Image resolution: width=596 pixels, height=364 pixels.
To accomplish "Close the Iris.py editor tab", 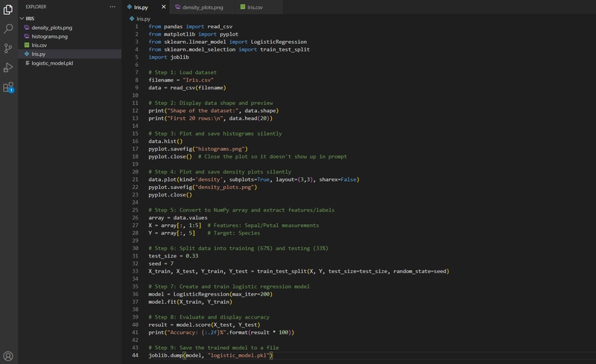I will 163,7.
